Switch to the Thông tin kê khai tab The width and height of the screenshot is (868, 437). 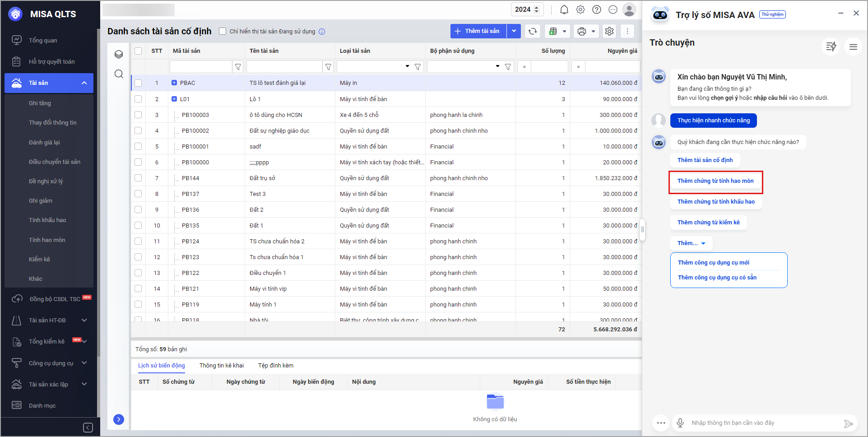coord(221,366)
